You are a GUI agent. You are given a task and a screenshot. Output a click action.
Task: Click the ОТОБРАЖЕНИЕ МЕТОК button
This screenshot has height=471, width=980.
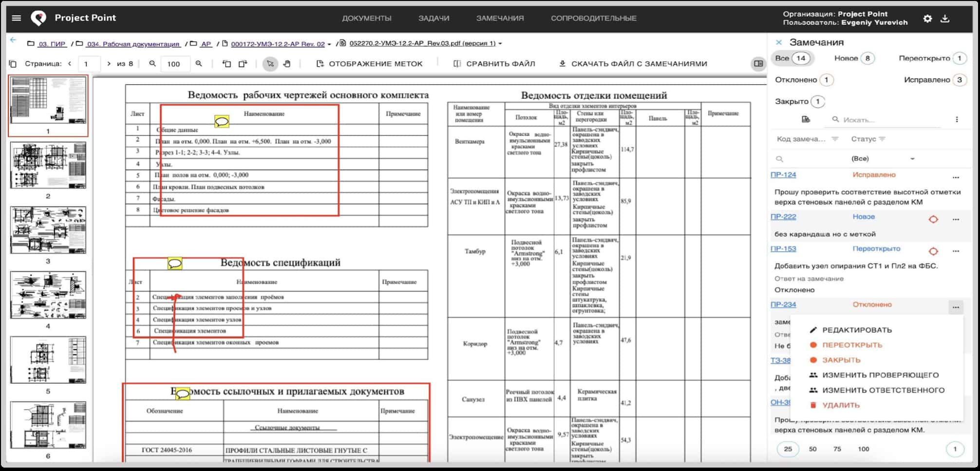pyautogui.click(x=370, y=64)
